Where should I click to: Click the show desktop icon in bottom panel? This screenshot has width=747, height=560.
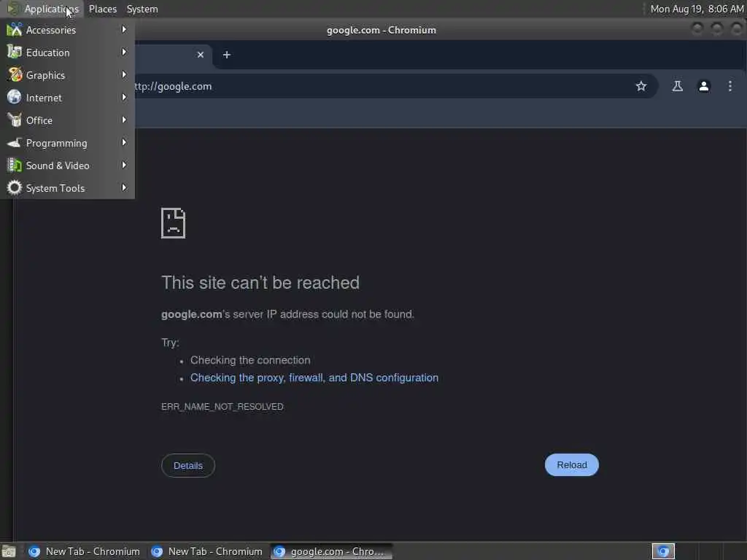pyautogui.click(x=9, y=551)
